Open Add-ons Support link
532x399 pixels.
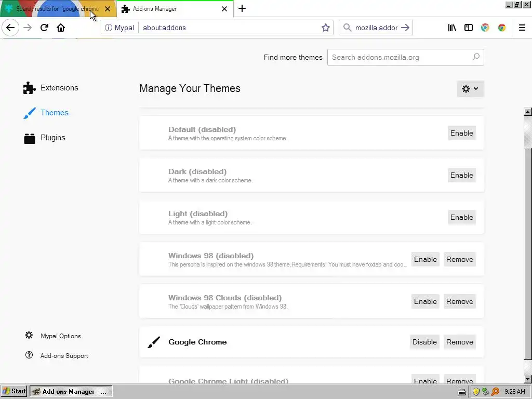click(57, 355)
